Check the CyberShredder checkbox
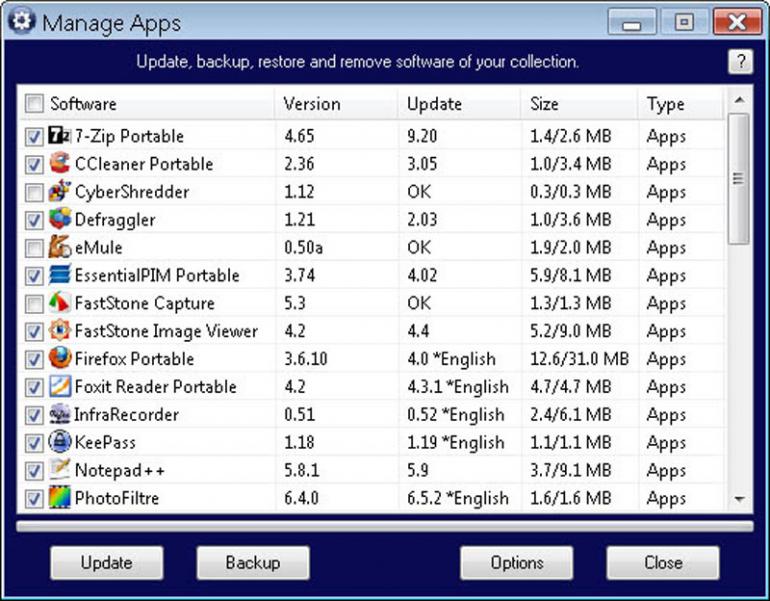Viewport: 770px width, 601px height. 34,192
